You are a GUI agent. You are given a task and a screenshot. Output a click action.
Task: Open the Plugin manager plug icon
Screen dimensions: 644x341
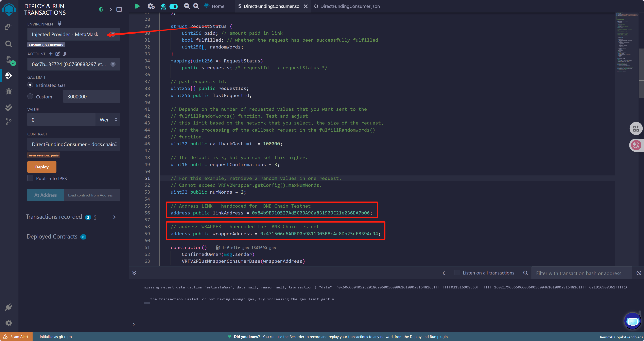click(9, 307)
